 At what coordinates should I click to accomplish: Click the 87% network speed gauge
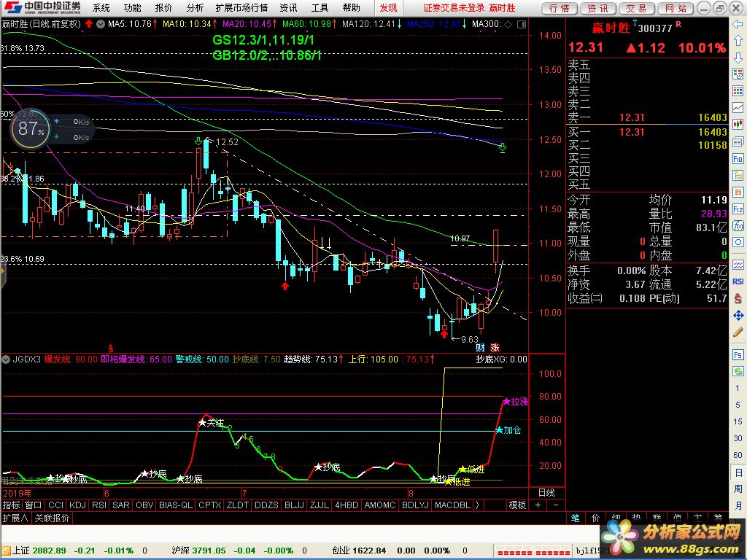pos(31,128)
